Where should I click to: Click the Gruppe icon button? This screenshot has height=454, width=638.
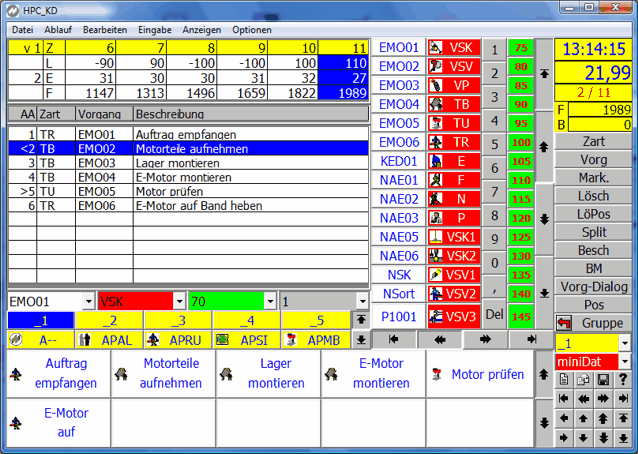tap(595, 323)
